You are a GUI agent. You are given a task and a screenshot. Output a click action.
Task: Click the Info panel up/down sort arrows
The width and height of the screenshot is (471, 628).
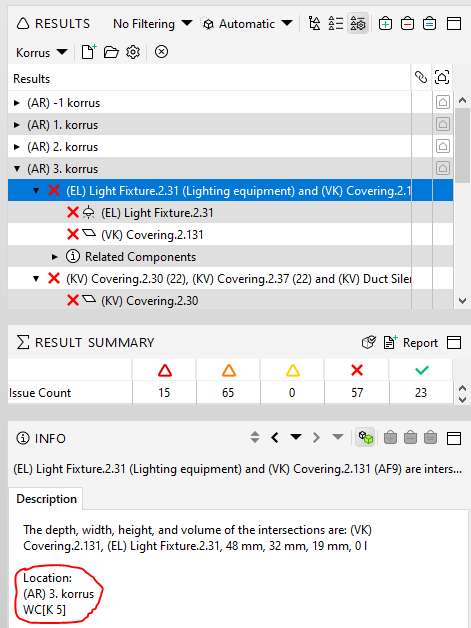point(255,437)
